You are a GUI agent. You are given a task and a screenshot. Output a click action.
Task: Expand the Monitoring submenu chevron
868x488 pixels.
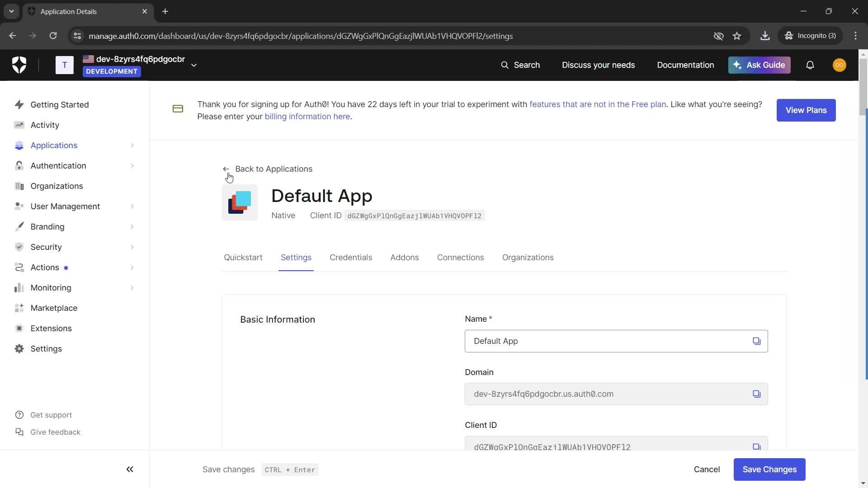pos(132,288)
